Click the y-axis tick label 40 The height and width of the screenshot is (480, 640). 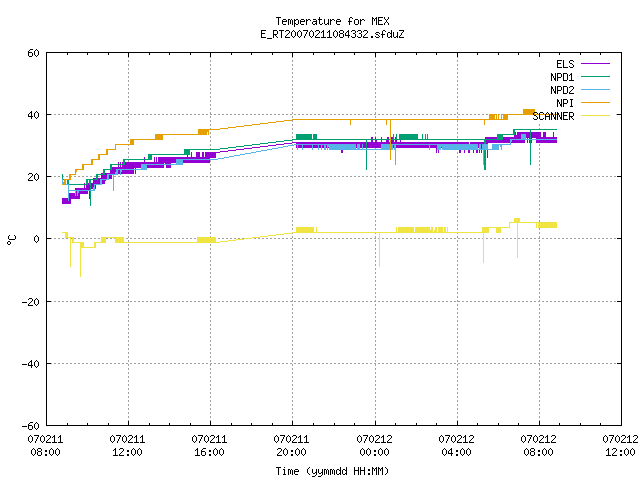pos(33,115)
